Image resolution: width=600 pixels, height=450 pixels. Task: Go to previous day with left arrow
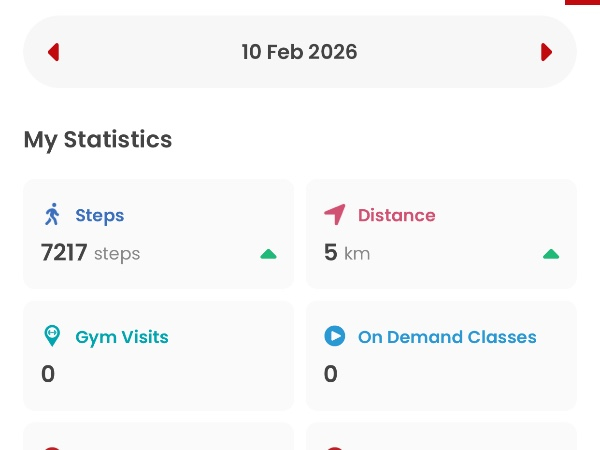tap(54, 52)
